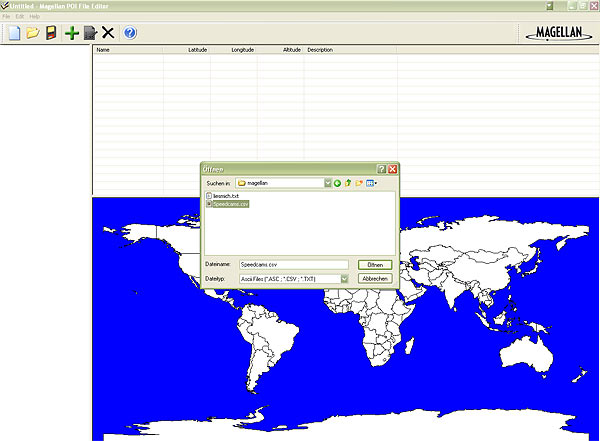
Task: Expand the Dateityp file type dropdown
Action: point(344,279)
